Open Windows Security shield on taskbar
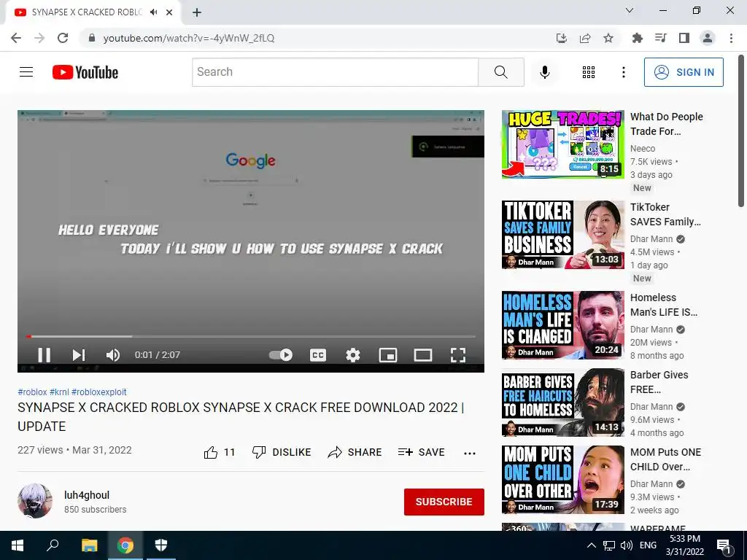The height and width of the screenshot is (560, 747). (161, 545)
